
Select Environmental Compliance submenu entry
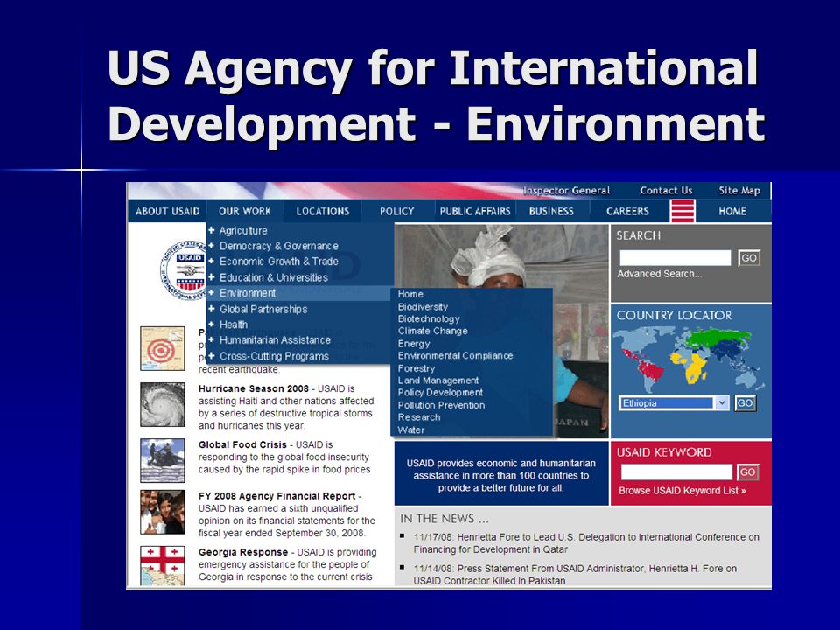click(x=455, y=356)
